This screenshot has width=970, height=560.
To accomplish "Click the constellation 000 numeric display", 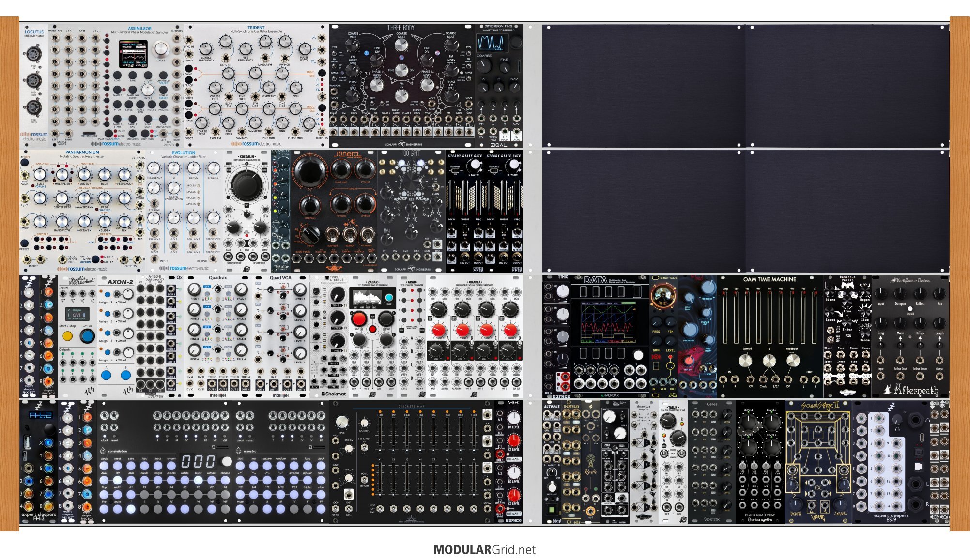I will 199,460.
